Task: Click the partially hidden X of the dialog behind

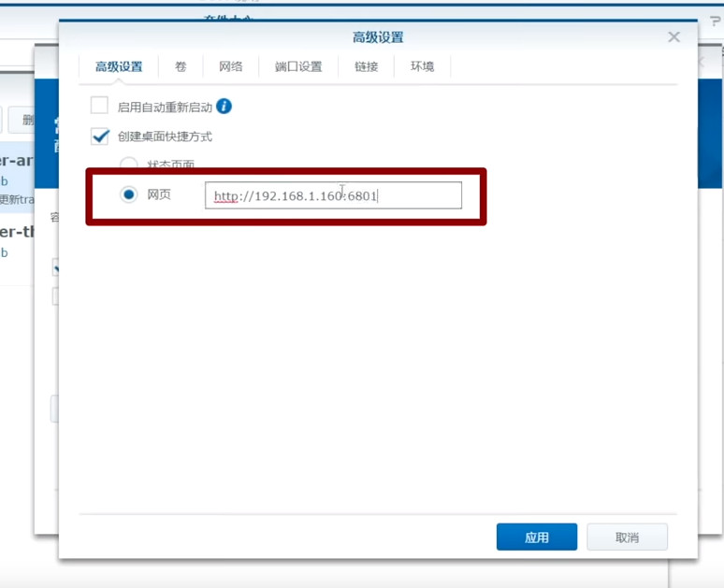Action: [701, 62]
